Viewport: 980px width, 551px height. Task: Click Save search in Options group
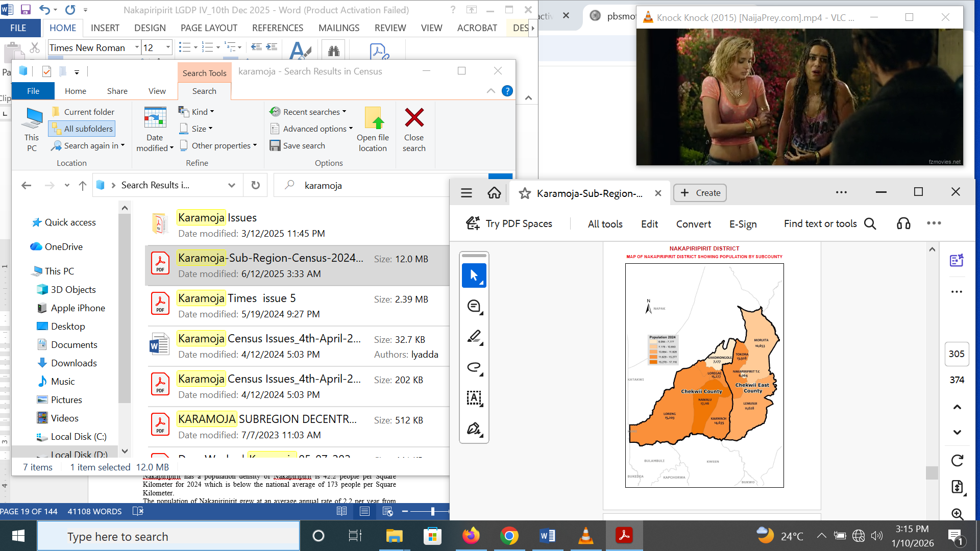click(298, 145)
